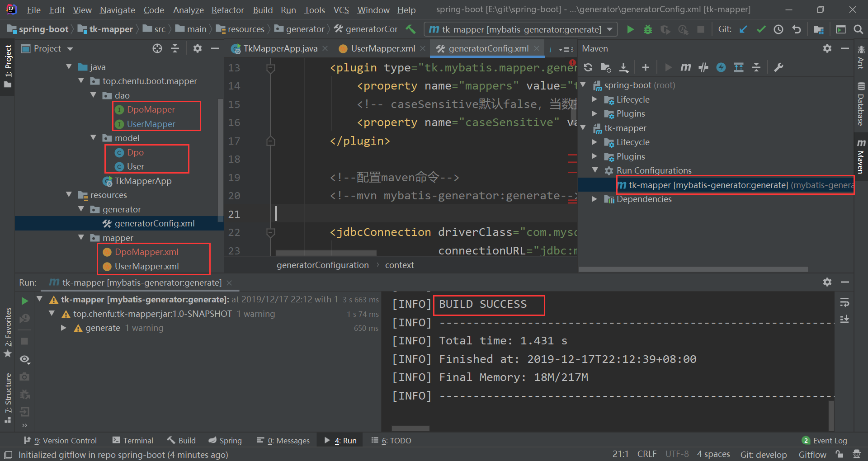Open the Event Log
Viewport: 868px width, 461px height.
pyautogui.click(x=825, y=441)
